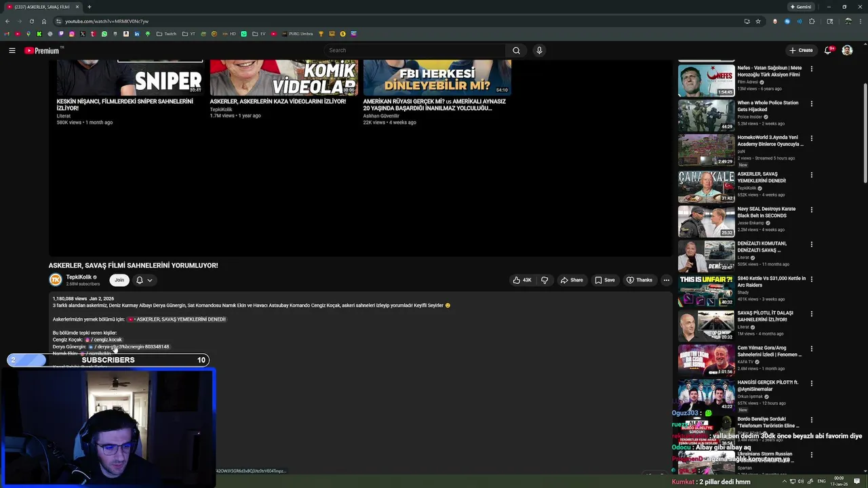The image size is (868, 488).
Task: Open the YT bookmarks folder
Action: 189,34
